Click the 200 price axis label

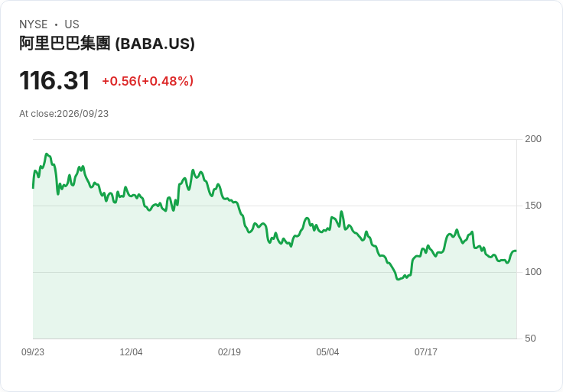coord(533,139)
